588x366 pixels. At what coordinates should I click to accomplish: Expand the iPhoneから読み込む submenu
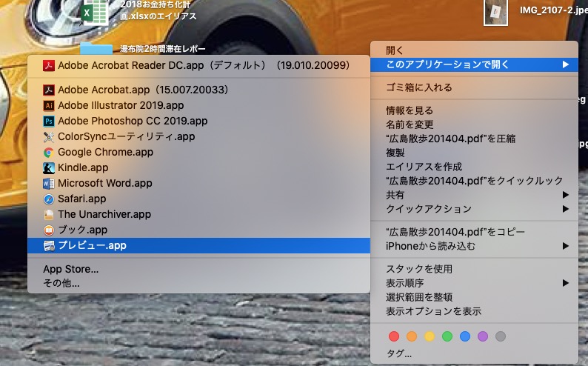(474, 246)
